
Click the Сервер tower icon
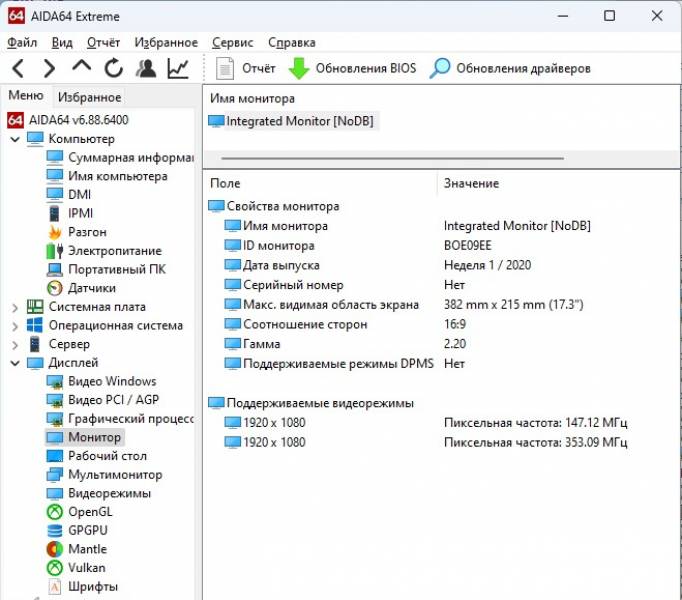click(x=35, y=344)
